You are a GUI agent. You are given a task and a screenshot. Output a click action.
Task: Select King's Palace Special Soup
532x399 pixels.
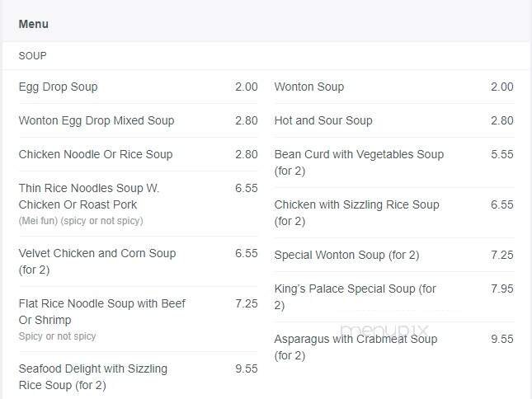(x=355, y=289)
